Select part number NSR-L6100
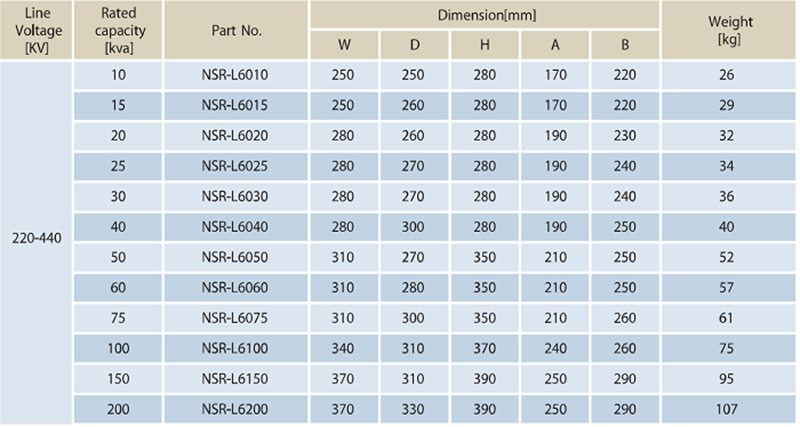Screen dimensions: 800x427 (235, 348)
